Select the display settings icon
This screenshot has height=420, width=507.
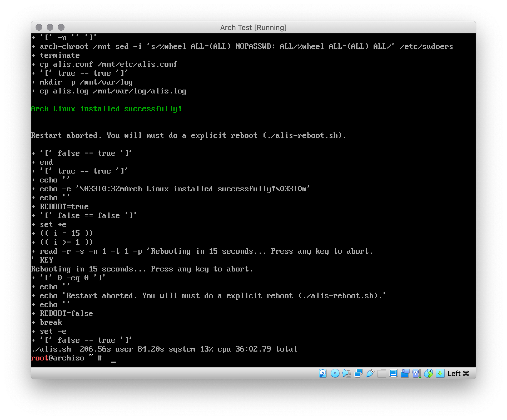tap(393, 373)
